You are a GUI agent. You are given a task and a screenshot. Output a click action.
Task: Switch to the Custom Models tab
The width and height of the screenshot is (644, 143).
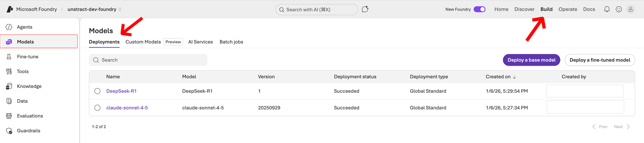point(143,42)
